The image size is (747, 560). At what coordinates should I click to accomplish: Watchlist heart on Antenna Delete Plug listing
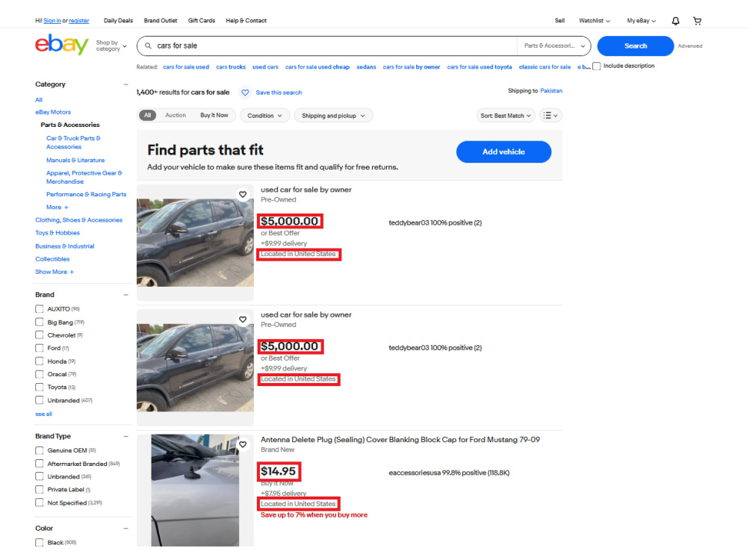[x=243, y=444]
